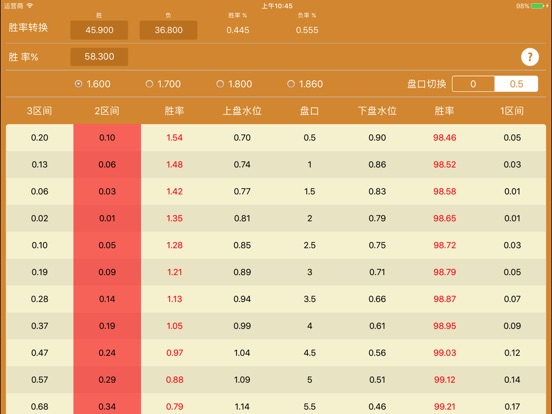
Task: Click red win rate value 98.65
Action: 445,218
